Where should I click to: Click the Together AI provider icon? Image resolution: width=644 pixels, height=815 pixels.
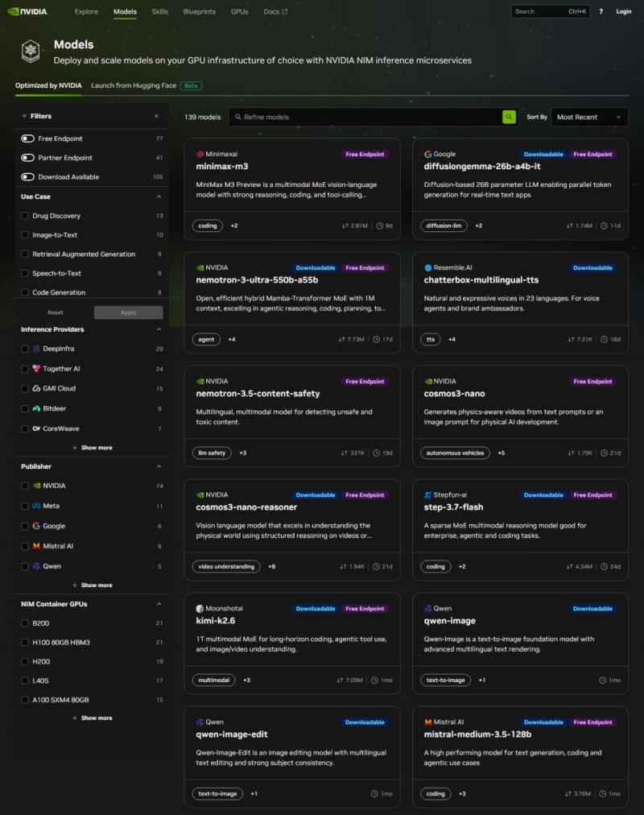point(36,369)
